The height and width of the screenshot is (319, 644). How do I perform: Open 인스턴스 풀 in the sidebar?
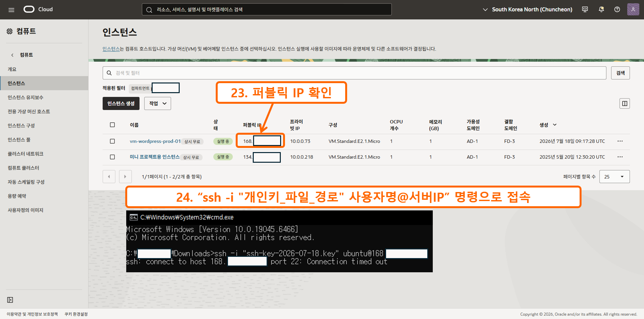[19, 140]
